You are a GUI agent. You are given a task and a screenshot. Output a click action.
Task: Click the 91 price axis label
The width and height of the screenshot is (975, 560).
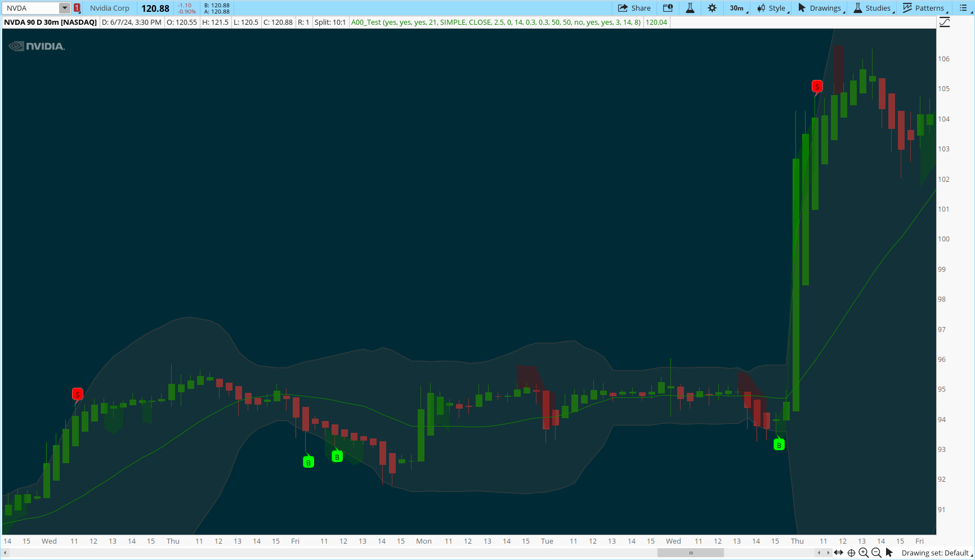(x=942, y=509)
